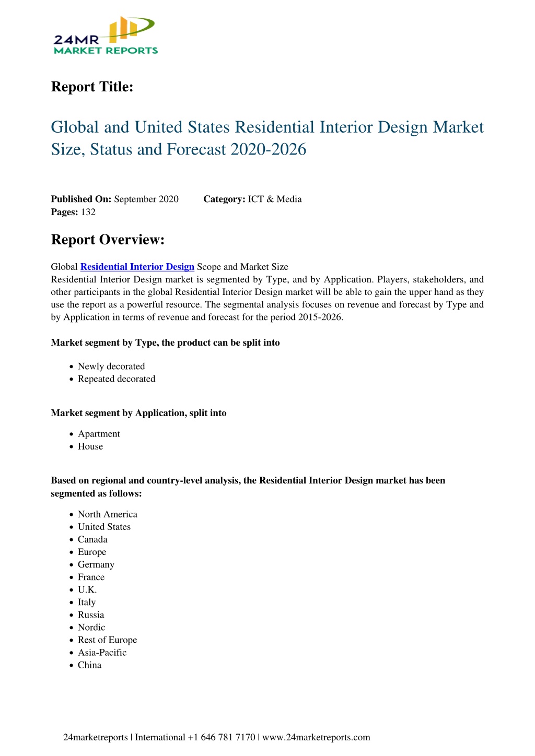Click the Repeated decorated bullet item

click(117, 379)
